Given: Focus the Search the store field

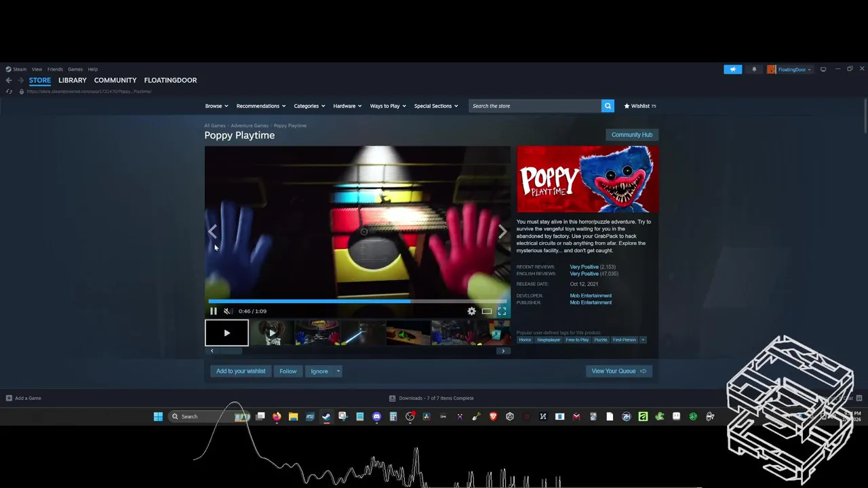Looking at the screenshot, I should [534, 106].
